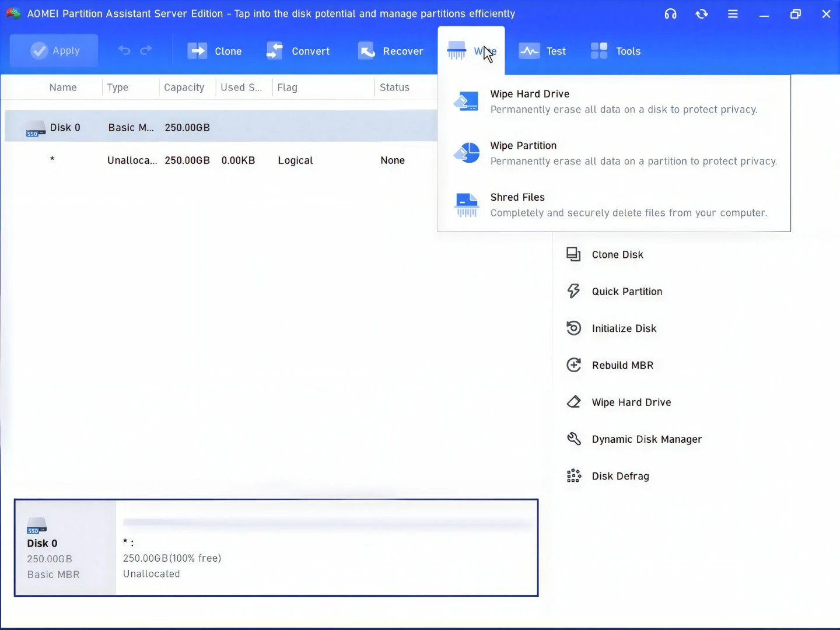
Task: Click the Recover icon in toolbar
Action: point(366,51)
